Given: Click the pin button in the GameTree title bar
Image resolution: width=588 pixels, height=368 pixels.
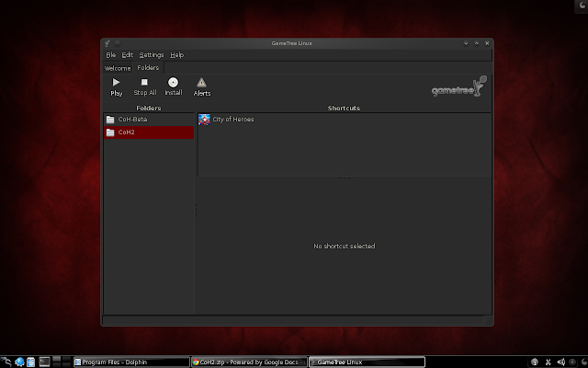Looking at the screenshot, I should click(118, 43).
